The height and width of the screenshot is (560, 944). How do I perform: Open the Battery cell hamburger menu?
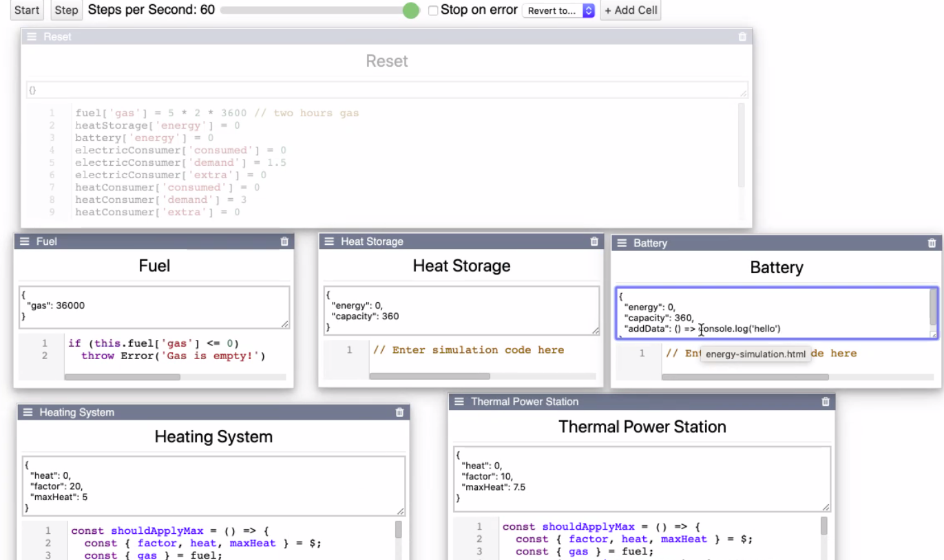(x=622, y=243)
